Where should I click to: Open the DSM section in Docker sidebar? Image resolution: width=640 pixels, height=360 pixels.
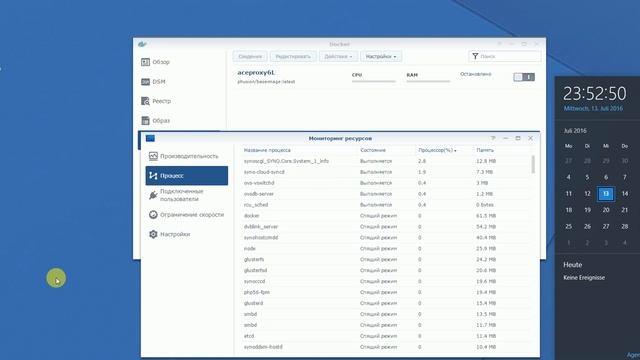pos(153,82)
